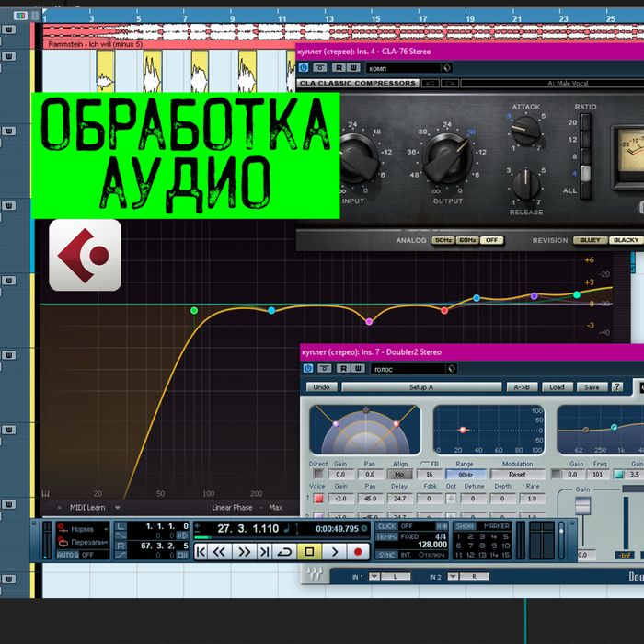Toggle metronome CLICK in transport
The width and height of the screenshot is (644, 644).
386,526
